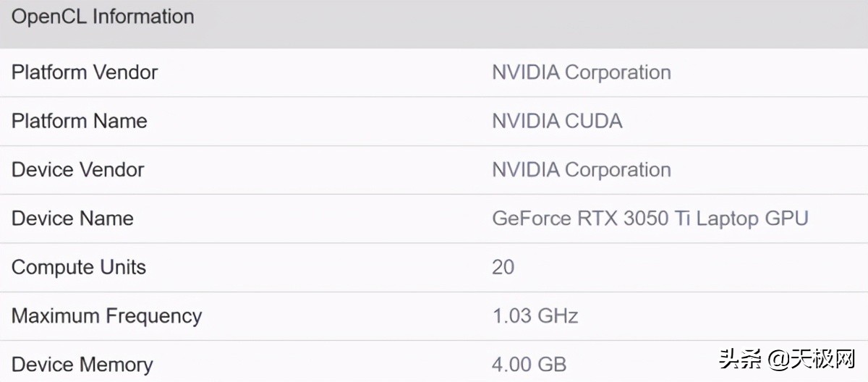868x382 pixels.
Task: Click the NVIDIA CUDA value
Action: click(557, 121)
